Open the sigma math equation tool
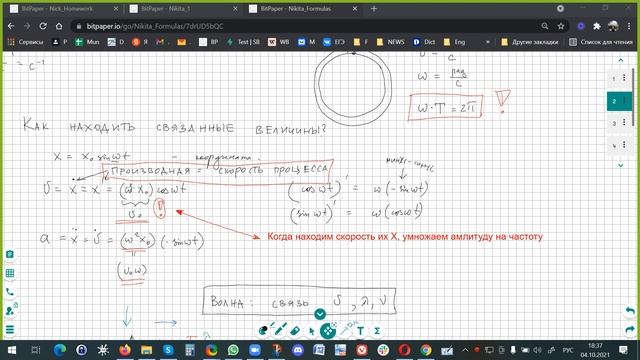 pyautogui.click(x=377, y=331)
